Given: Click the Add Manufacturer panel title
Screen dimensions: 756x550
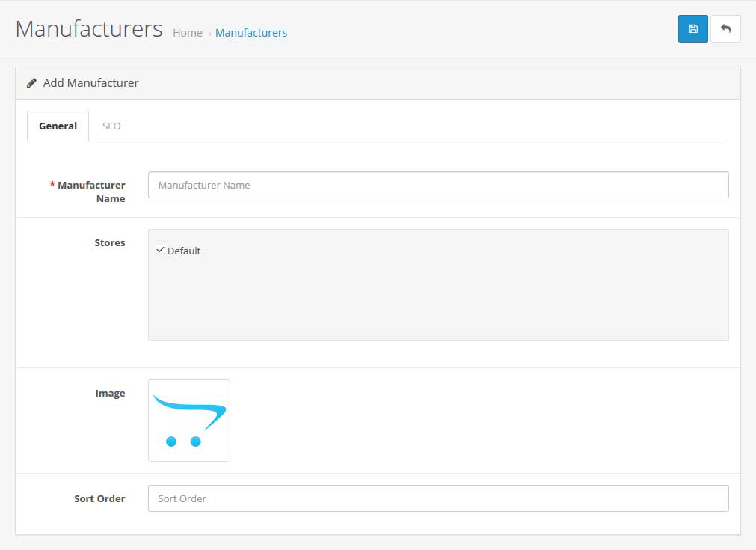Looking at the screenshot, I should (x=90, y=83).
